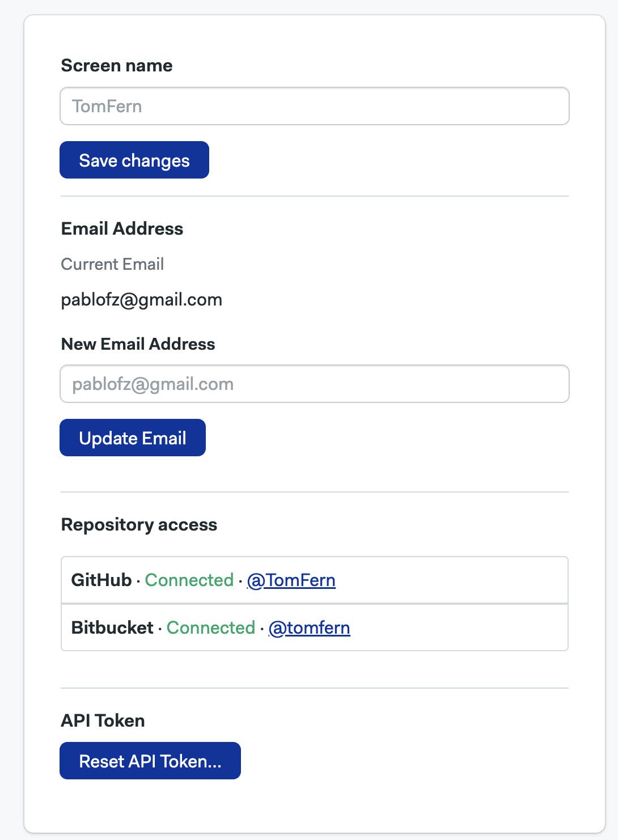Click the Bitbucket Connected status text

pos(211,627)
